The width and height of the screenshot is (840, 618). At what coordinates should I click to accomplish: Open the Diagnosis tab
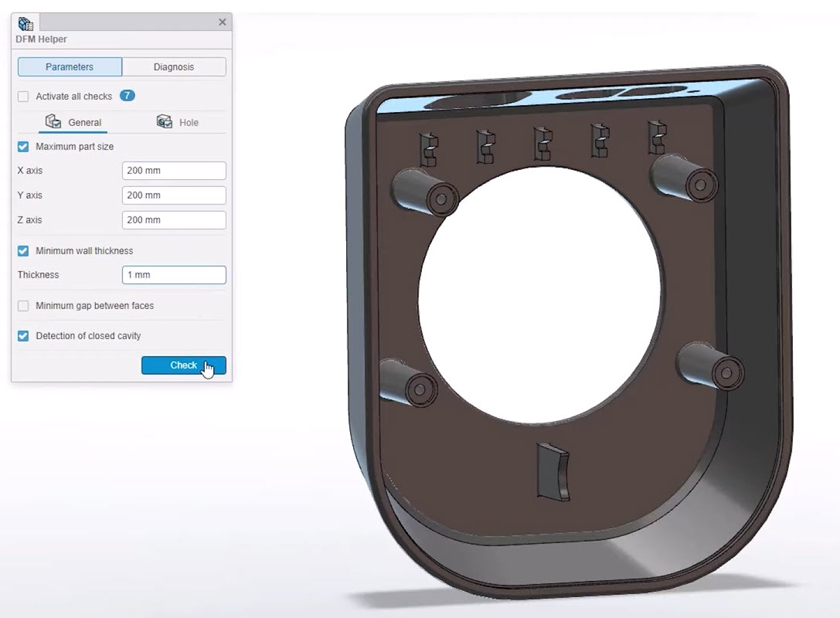coord(174,67)
